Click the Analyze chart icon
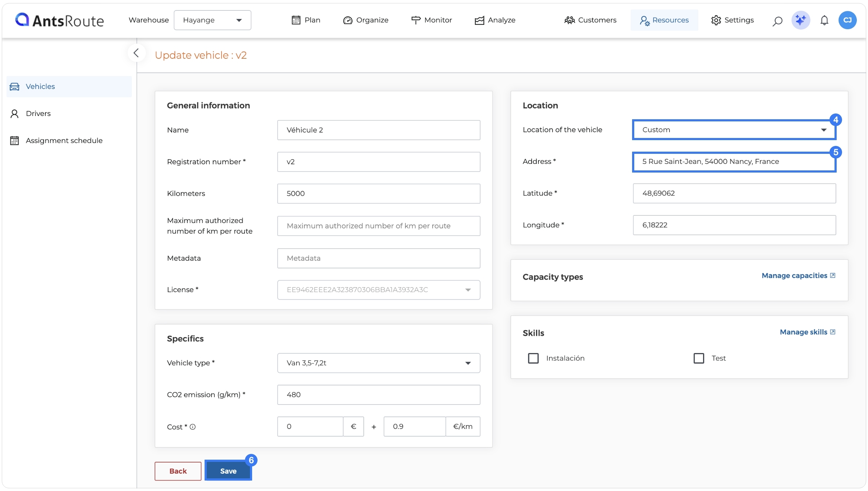868x491 pixels. pyautogui.click(x=479, y=21)
